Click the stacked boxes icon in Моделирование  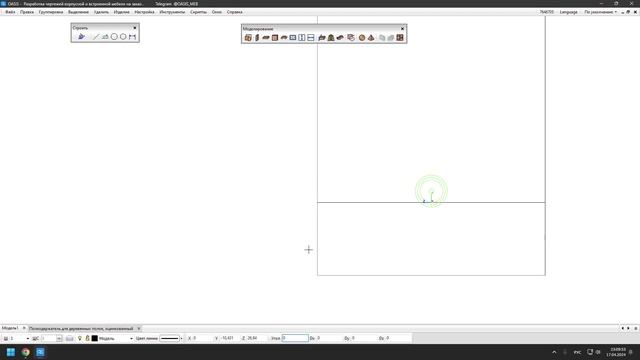[351, 38]
